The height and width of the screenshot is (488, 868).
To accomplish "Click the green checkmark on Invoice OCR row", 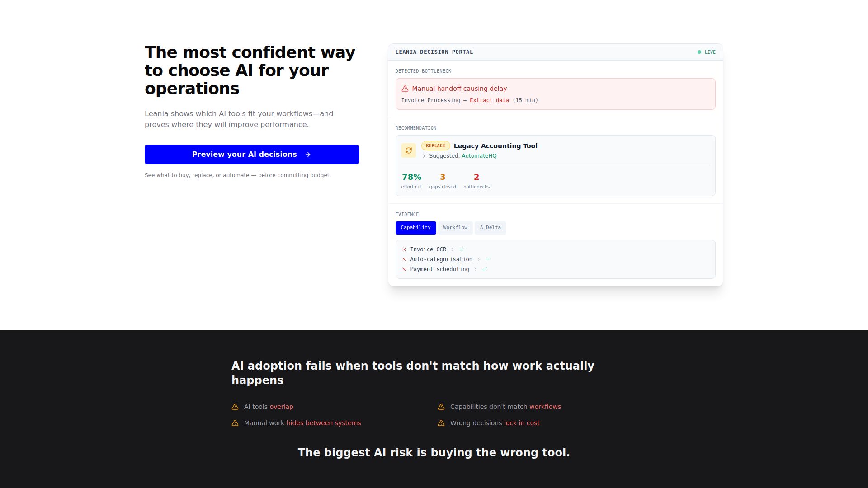I will (462, 249).
